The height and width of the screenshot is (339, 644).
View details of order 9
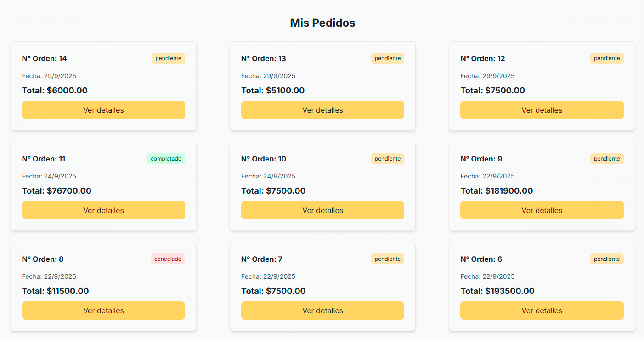tap(542, 210)
